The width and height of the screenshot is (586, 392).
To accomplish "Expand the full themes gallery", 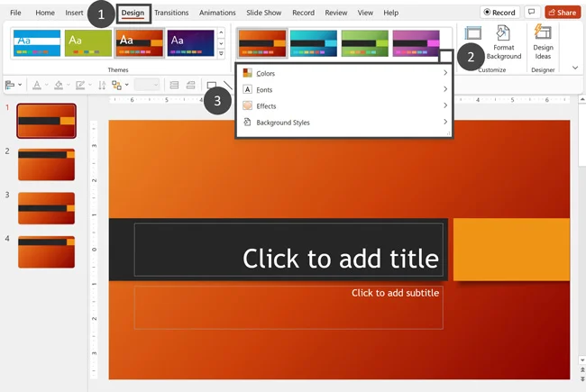I will tap(221, 53).
